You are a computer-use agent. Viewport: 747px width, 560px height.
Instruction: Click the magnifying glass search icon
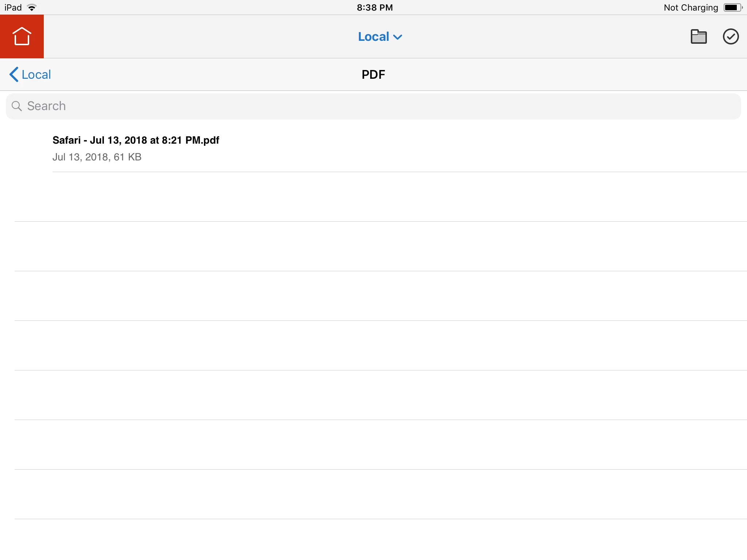17,106
